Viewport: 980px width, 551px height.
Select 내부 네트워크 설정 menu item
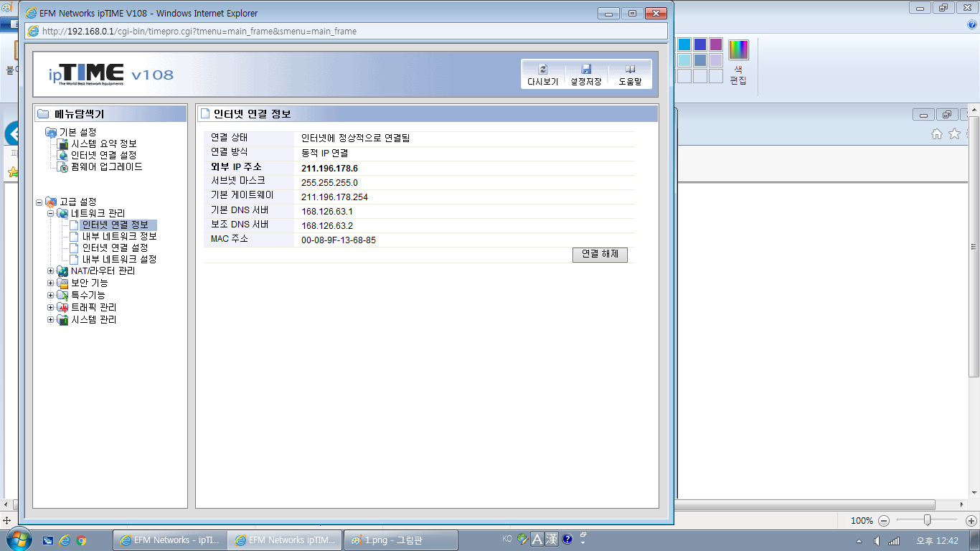point(119,259)
